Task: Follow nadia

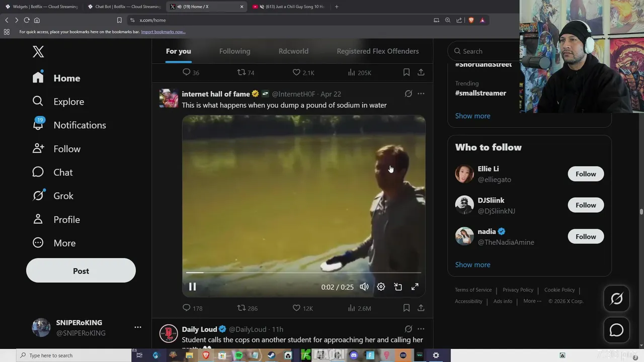Action: pyautogui.click(x=586, y=237)
